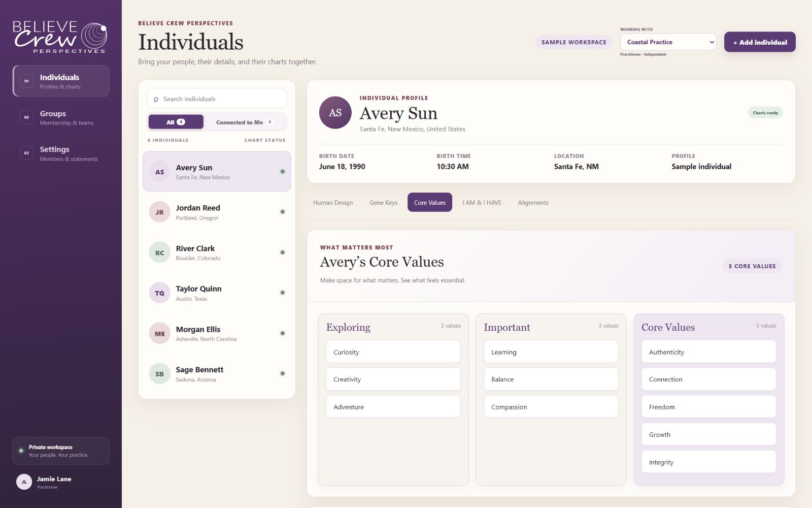Image resolution: width=812 pixels, height=508 pixels.
Task: Select Morgan Ellis's ME avatar
Action: click(x=159, y=333)
